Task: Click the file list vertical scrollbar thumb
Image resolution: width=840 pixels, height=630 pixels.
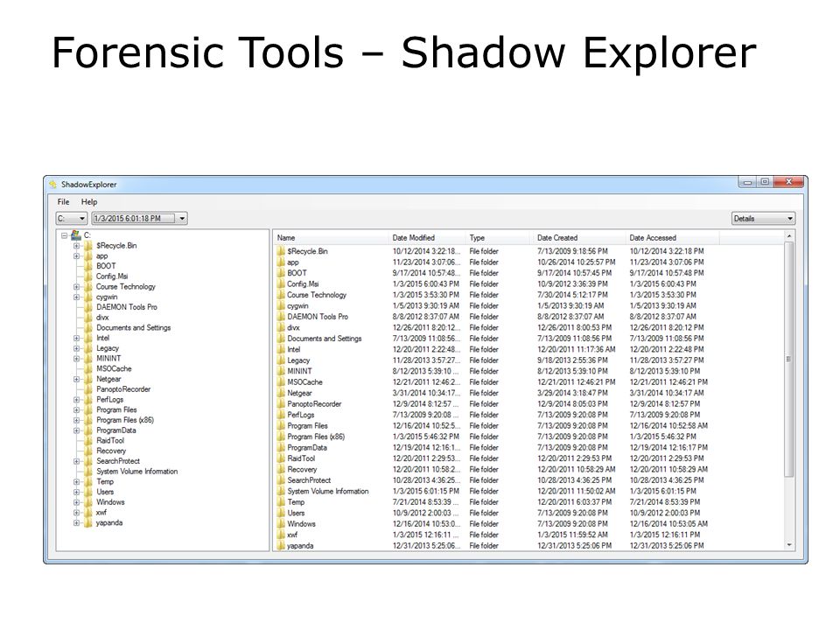Action: point(789,359)
